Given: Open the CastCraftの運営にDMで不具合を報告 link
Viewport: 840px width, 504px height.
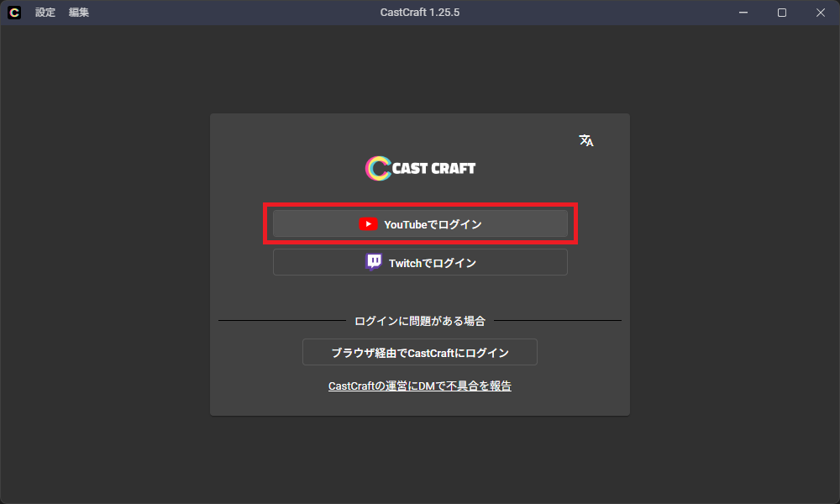Looking at the screenshot, I should pyautogui.click(x=420, y=386).
